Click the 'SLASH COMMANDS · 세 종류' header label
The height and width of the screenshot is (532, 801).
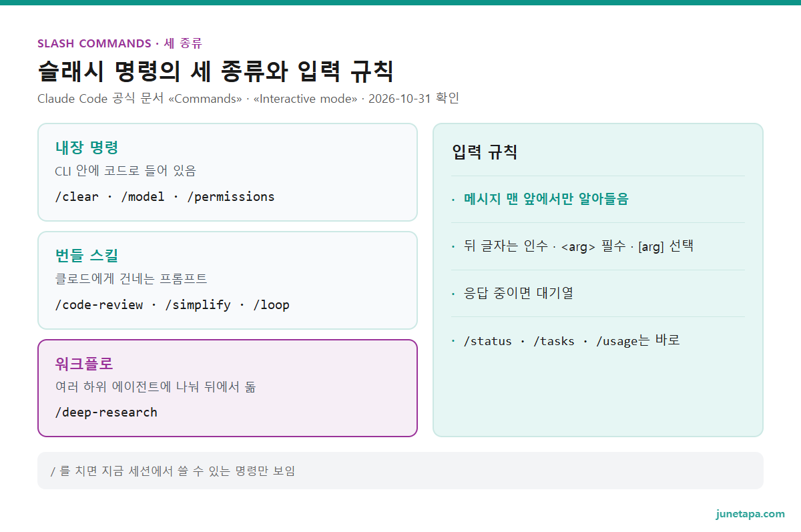[119, 43]
